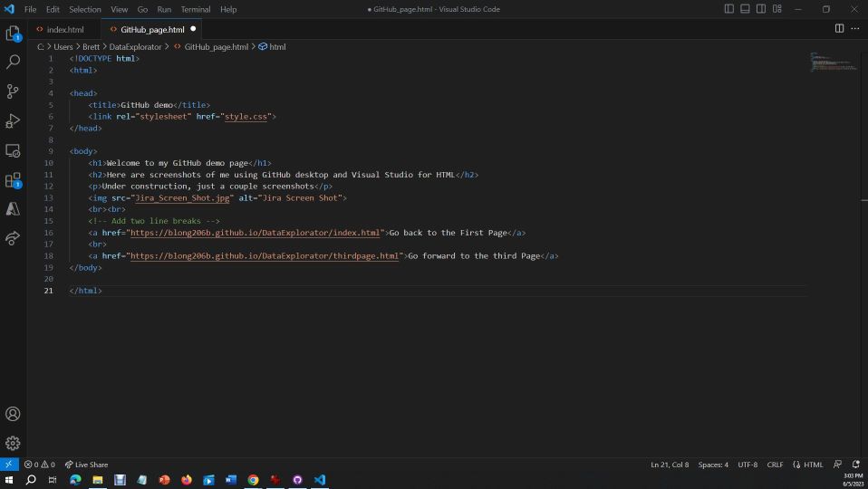Image resolution: width=868 pixels, height=489 pixels.
Task: Click the unsaved dot on GitHub_page.html tab
Action: [193, 29]
